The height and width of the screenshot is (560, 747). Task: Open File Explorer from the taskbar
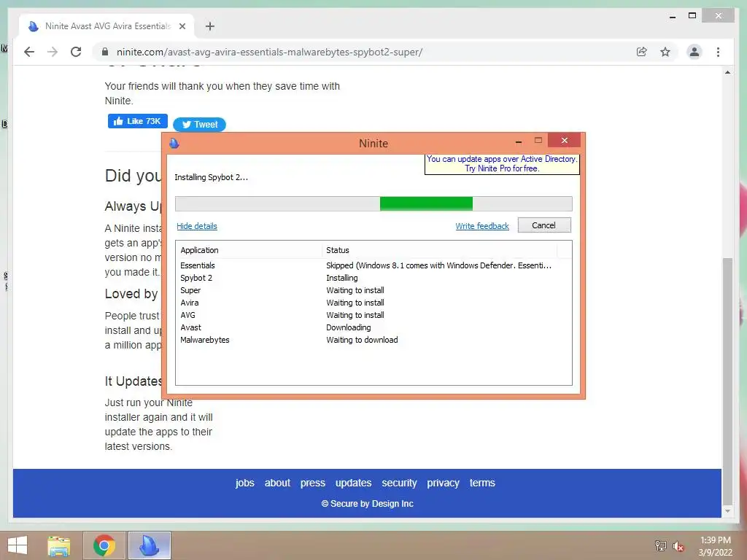[59, 545]
